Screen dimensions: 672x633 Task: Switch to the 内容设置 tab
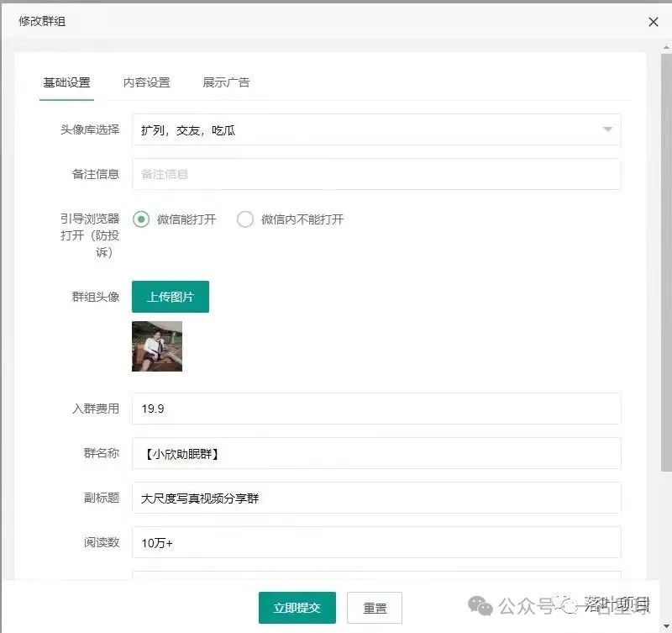coord(149,83)
